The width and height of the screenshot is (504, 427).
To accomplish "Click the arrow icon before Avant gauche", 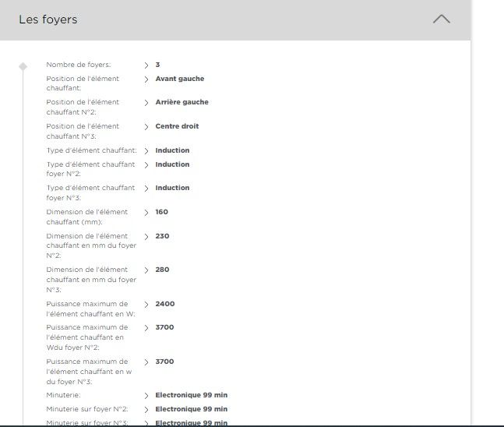I will tap(146, 79).
